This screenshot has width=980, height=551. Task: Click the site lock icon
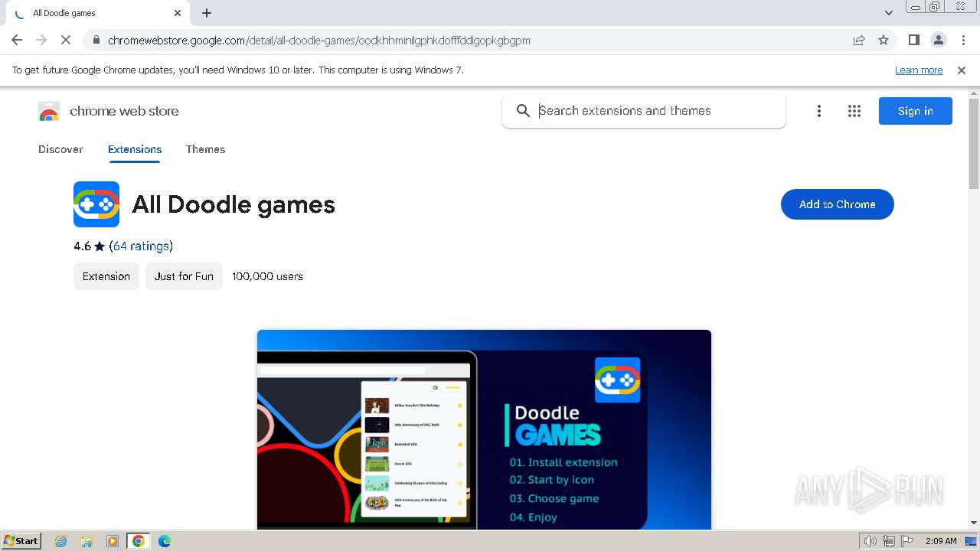coord(95,41)
